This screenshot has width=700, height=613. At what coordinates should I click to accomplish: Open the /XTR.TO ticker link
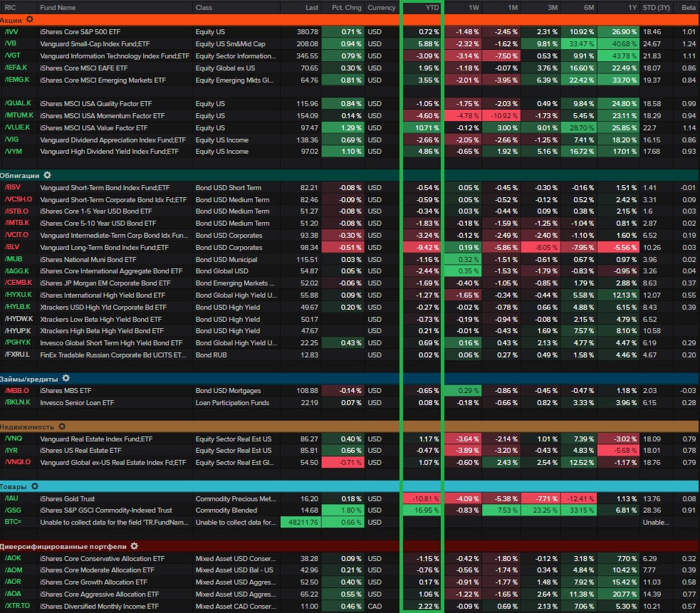click(x=17, y=606)
